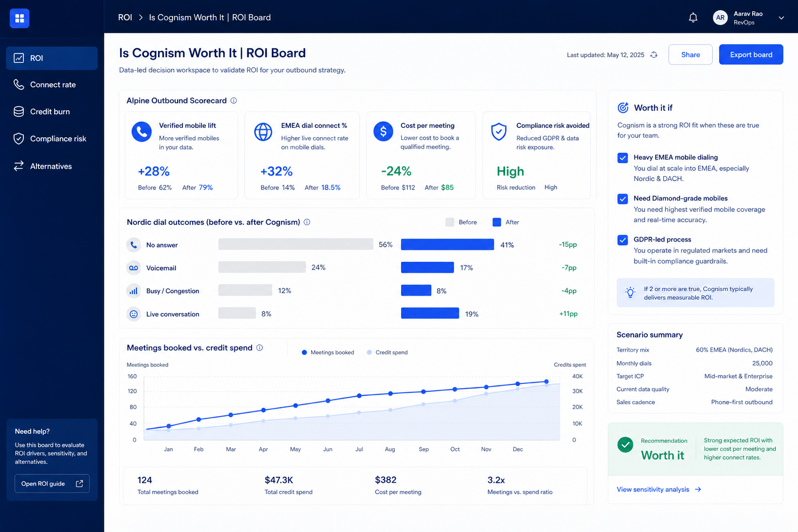This screenshot has height=532, width=798.
Task: Click the Voicemail row icon
Action: 134,268
